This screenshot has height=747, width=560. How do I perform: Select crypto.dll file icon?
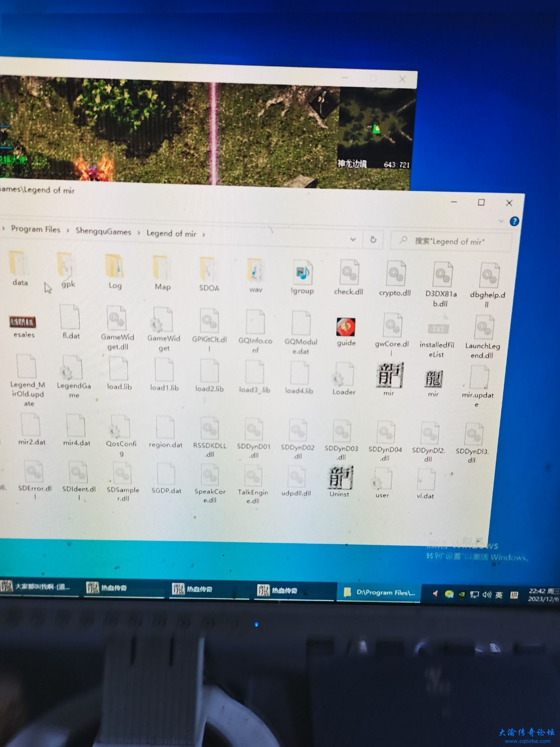click(396, 274)
